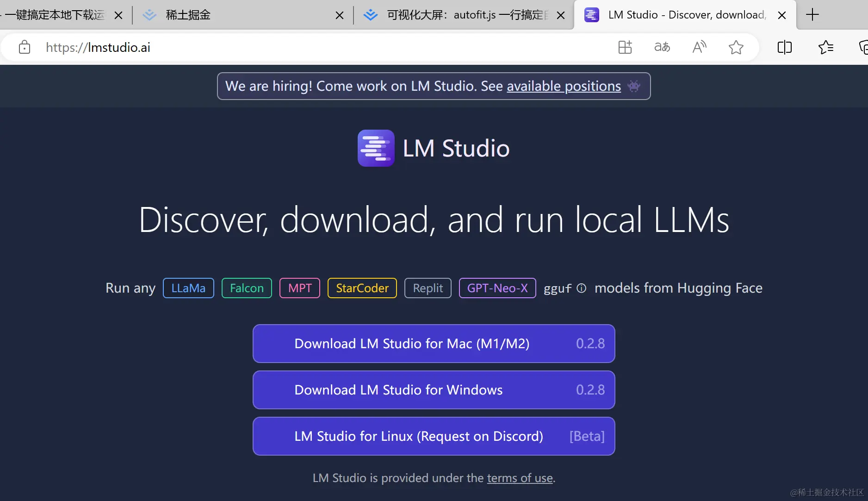Open the favorites list icon
The width and height of the screenshot is (868, 501).
pos(826,47)
